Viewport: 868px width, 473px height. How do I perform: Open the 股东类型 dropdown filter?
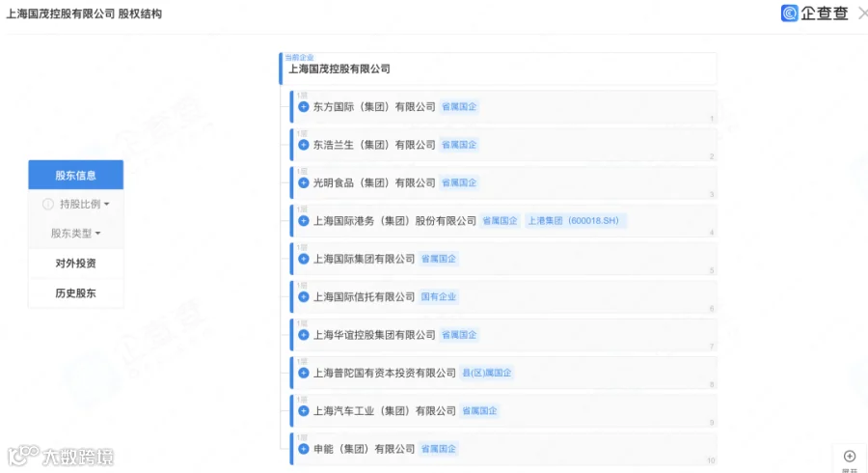click(x=76, y=234)
